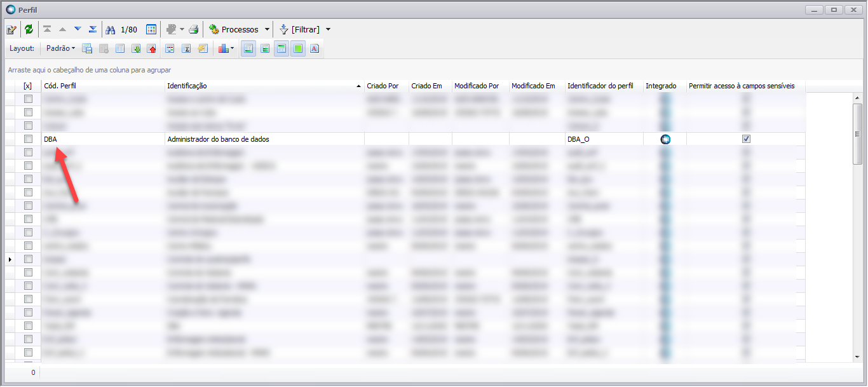
Task: Click the vertical scrollbar up arrow
Action: click(x=858, y=98)
